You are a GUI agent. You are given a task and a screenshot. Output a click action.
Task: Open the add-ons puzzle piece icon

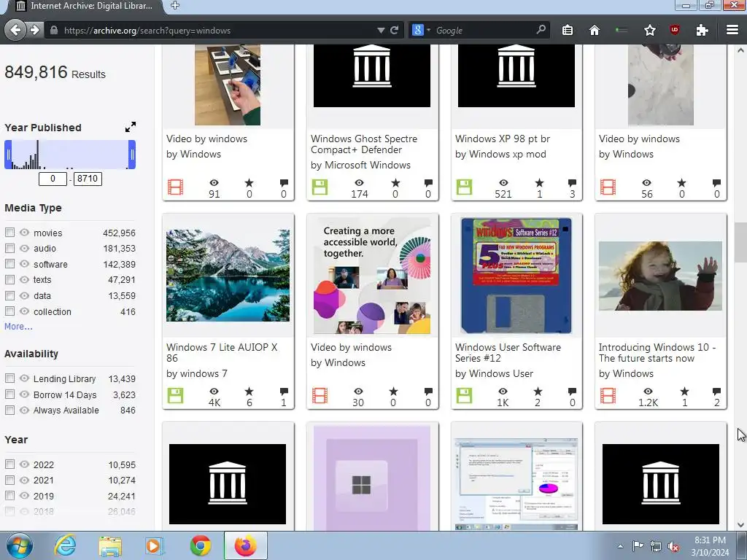702,30
